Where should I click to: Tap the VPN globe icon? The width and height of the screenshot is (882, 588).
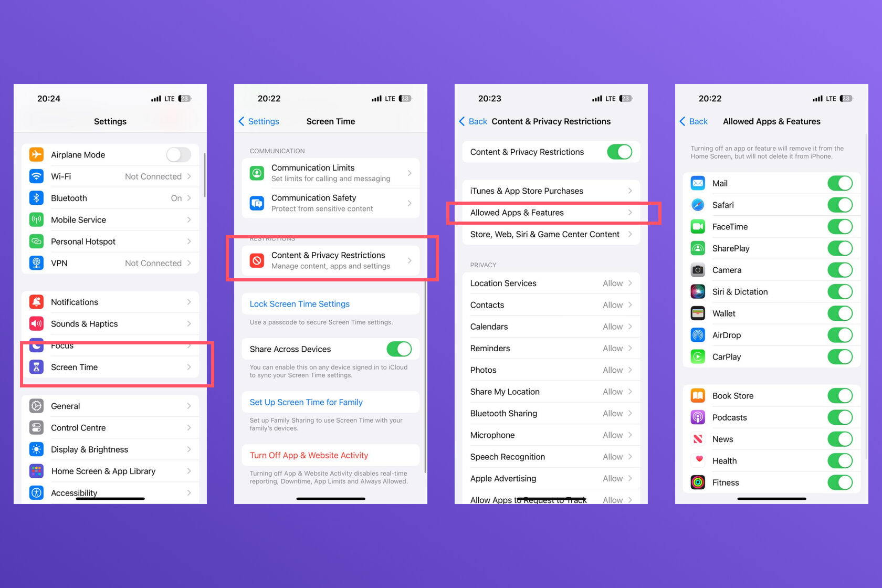(x=36, y=263)
